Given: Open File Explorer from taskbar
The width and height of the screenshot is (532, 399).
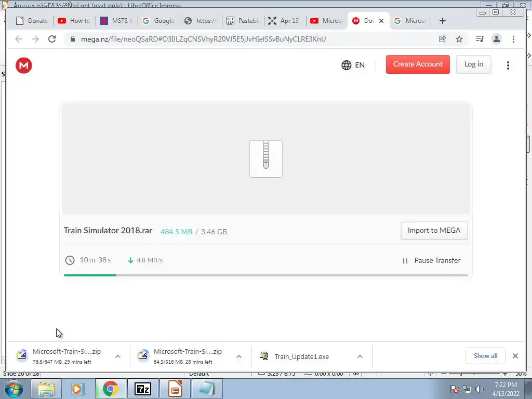Looking at the screenshot, I should pos(46,389).
